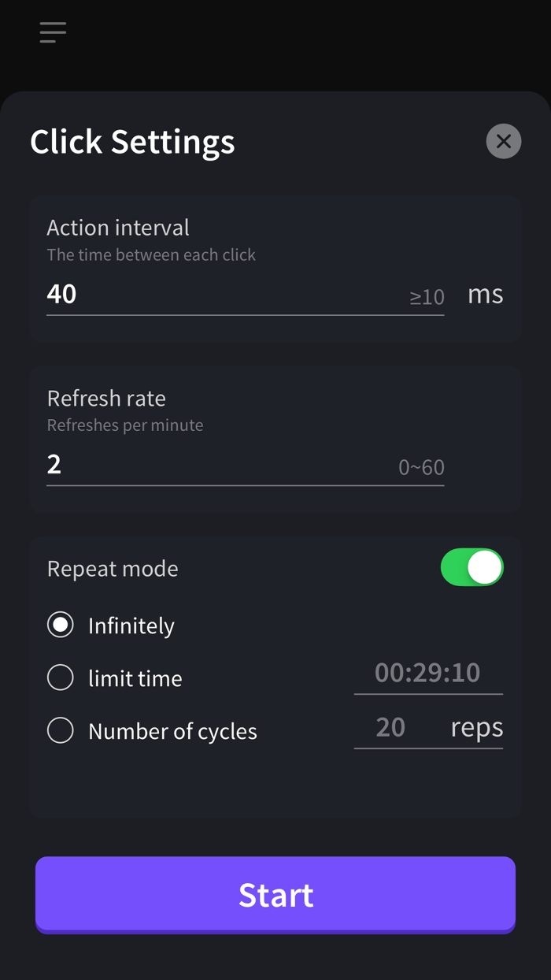Toggle Repeat mode off
The image size is (551, 980).
pyautogui.click(x=471, y=566)
